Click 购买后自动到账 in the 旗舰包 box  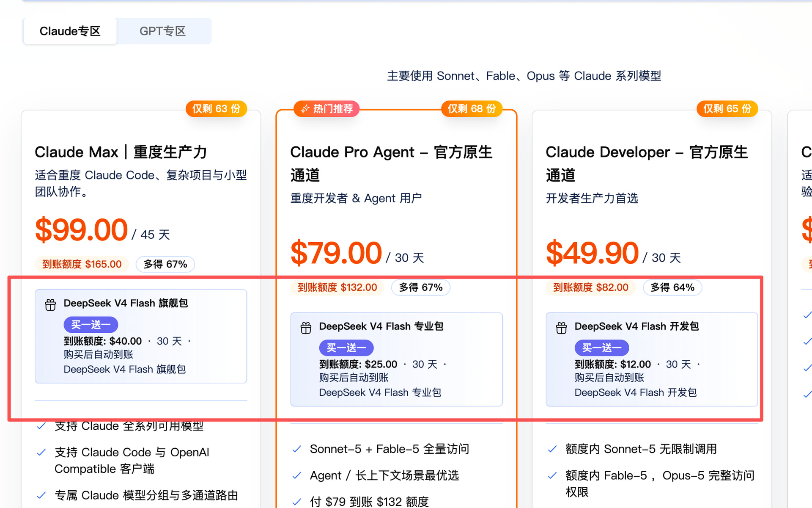tap(99, 354)
